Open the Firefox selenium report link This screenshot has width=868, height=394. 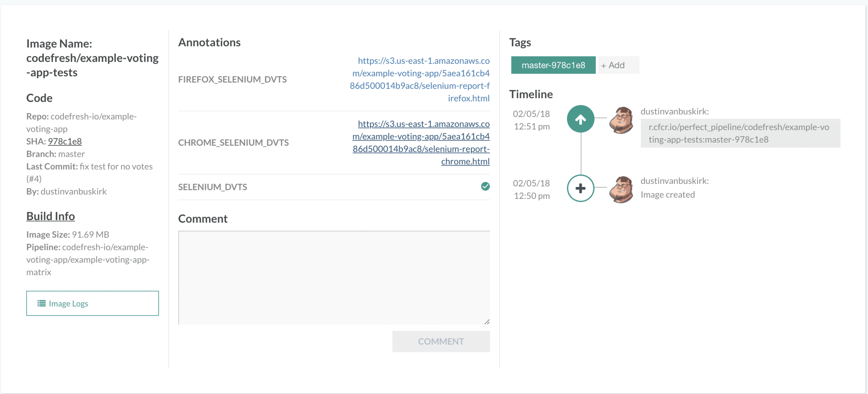pos(420,80)
